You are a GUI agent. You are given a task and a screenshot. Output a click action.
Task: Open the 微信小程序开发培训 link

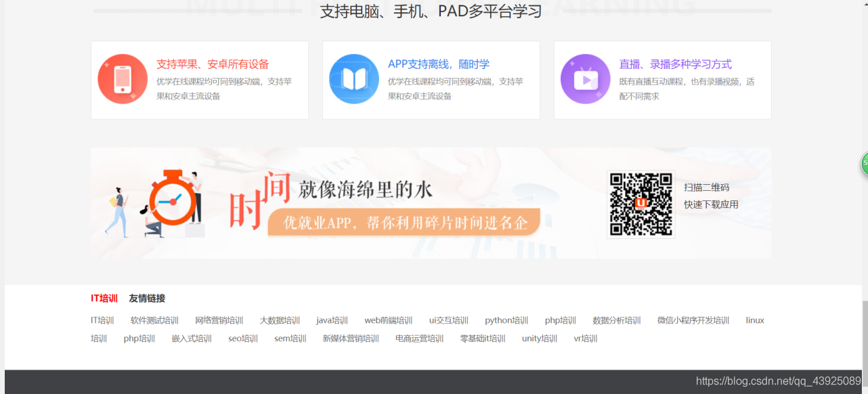pos(693,321)
